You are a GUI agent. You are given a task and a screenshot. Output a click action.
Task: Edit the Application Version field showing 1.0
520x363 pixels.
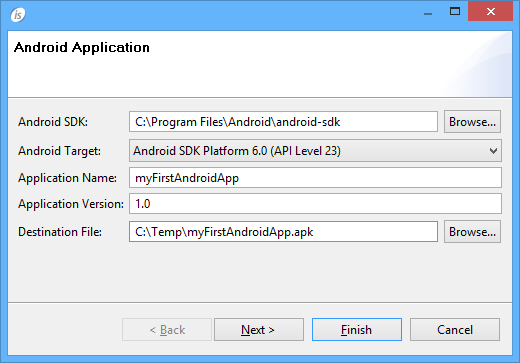click(315, 204)
